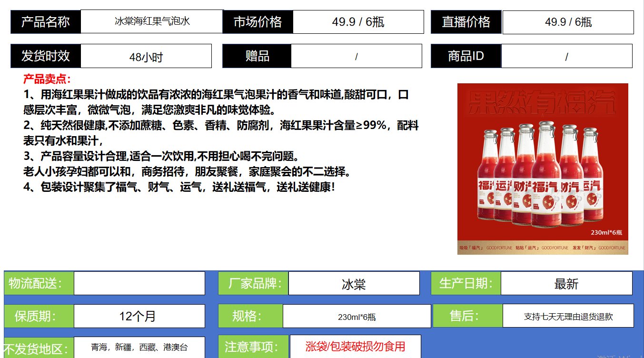Select the 规格 value cell 230ml*6瓶
The image size is (644, 358).
point(357,317)
